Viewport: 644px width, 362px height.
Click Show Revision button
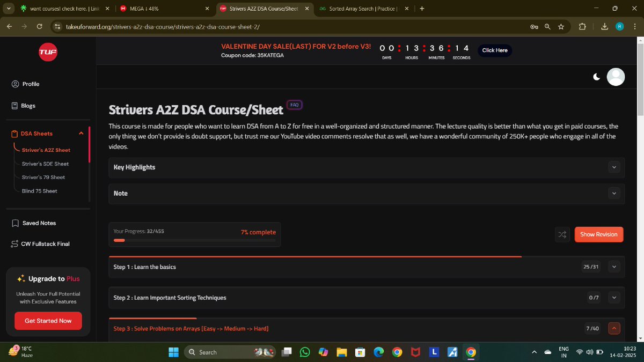599,234
